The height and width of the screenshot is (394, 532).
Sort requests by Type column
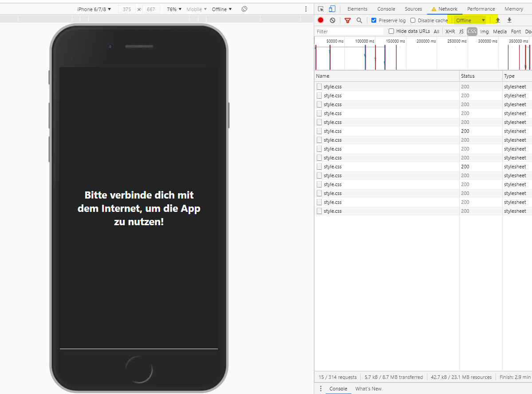point(517,76)
